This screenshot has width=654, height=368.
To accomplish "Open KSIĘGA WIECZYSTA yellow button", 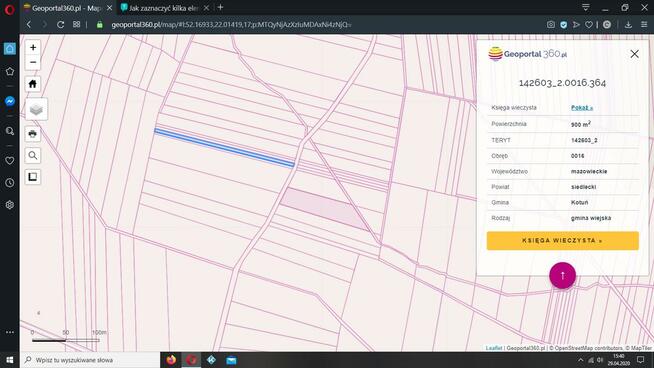I will (562, 241).
